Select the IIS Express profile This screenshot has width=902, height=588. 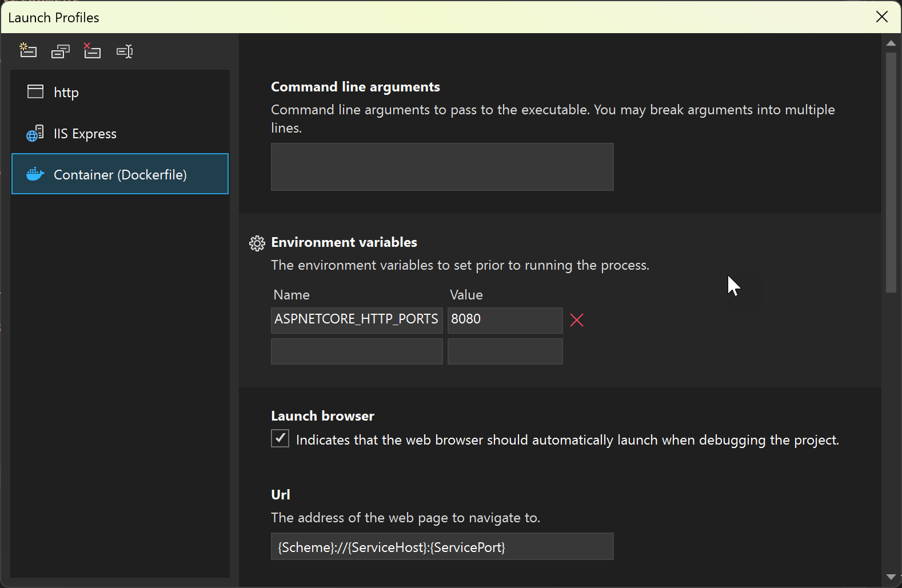point(120,133)
